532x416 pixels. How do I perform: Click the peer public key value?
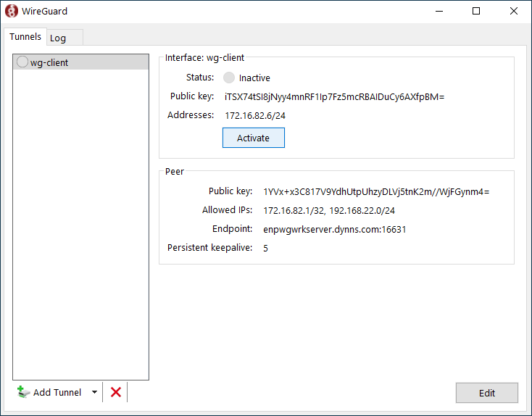(376, 191)
